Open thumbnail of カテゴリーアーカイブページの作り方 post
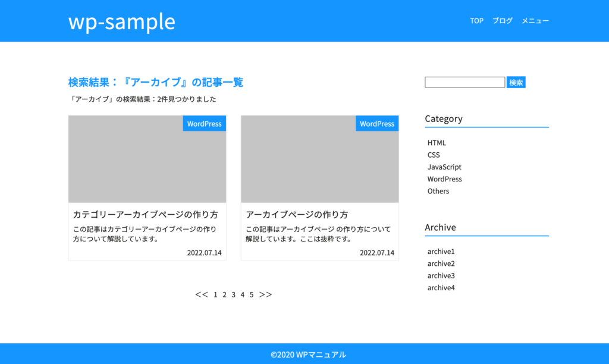Viewport: 609px width, 364px height. [x=147, y=159]
